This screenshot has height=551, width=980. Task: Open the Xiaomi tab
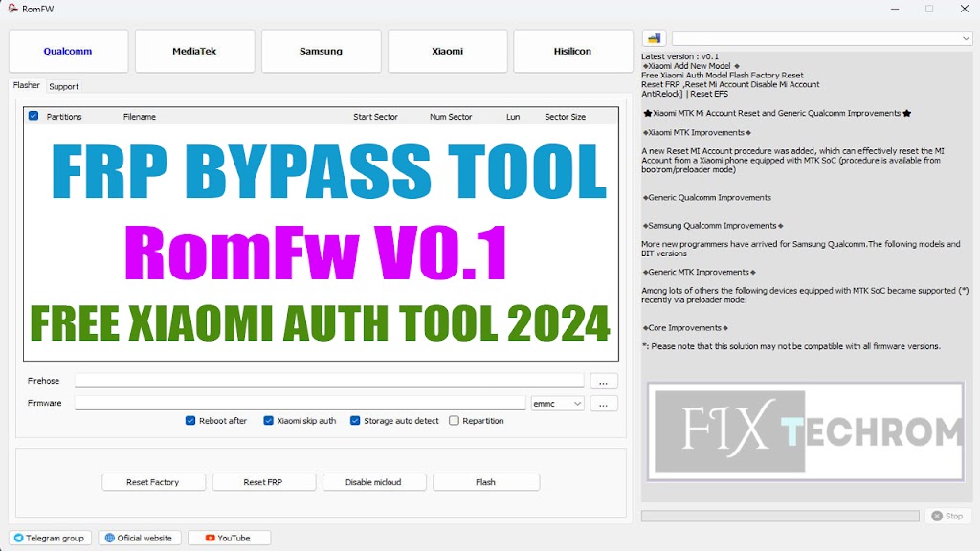[x=448, y=52]
